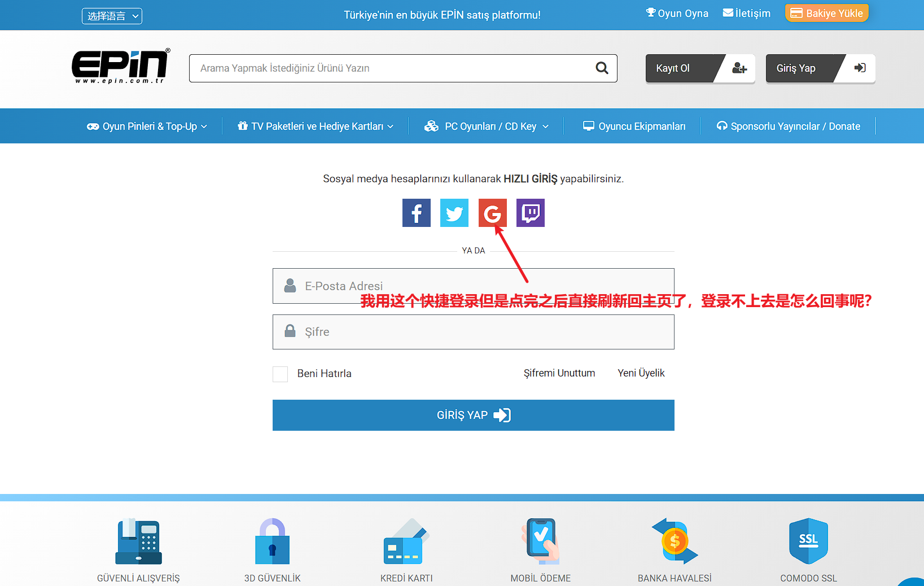Image resolution: width=924 pixels, height=586 pixels.
Task: Sign in with the Twitch icon
Action: [x=531, y=213]
